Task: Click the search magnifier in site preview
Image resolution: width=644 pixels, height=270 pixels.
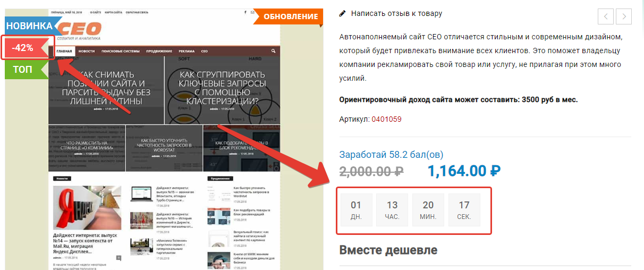Action: (273, 52)
